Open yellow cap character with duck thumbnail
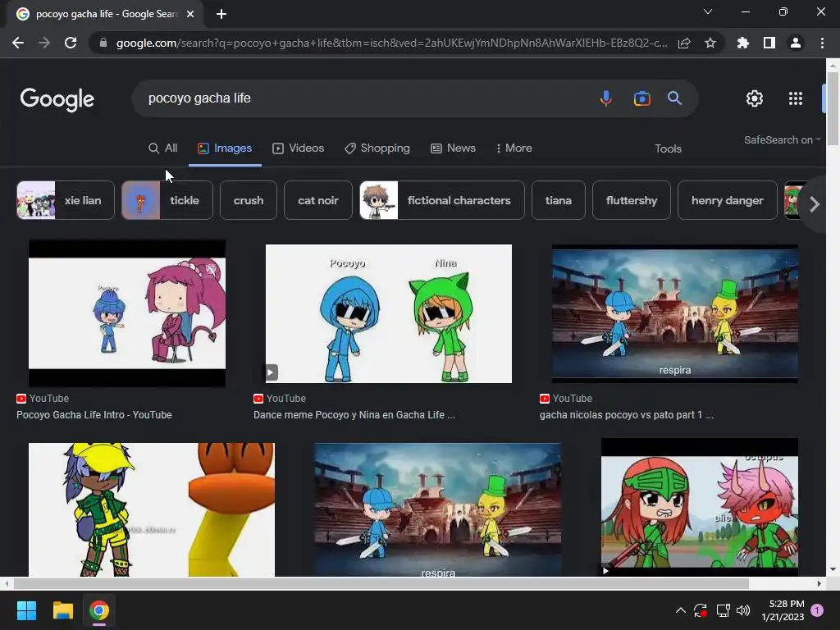The height and width of the screenshot is (630, 840). 152,509
